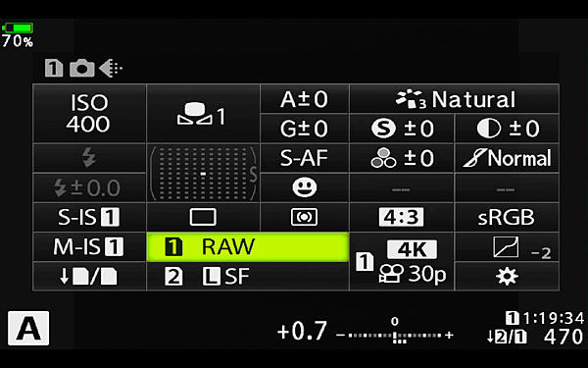Screen dimensions: 588x368
Task: Change the sRGB color space
Action: (x=507, y=217)
